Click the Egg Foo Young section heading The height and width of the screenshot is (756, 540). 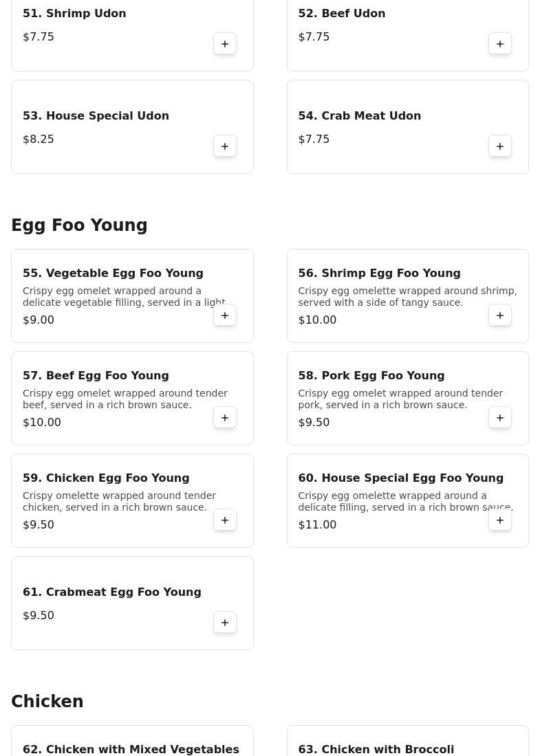point(79,225)
